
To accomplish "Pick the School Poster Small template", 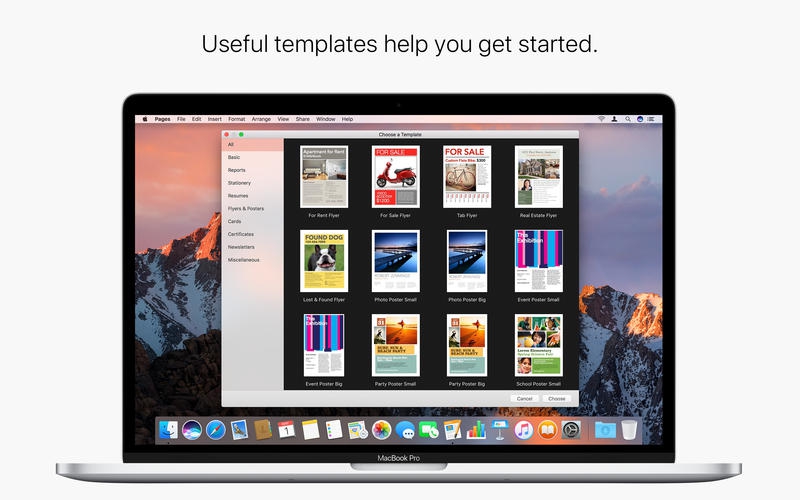I will (538, 345).
